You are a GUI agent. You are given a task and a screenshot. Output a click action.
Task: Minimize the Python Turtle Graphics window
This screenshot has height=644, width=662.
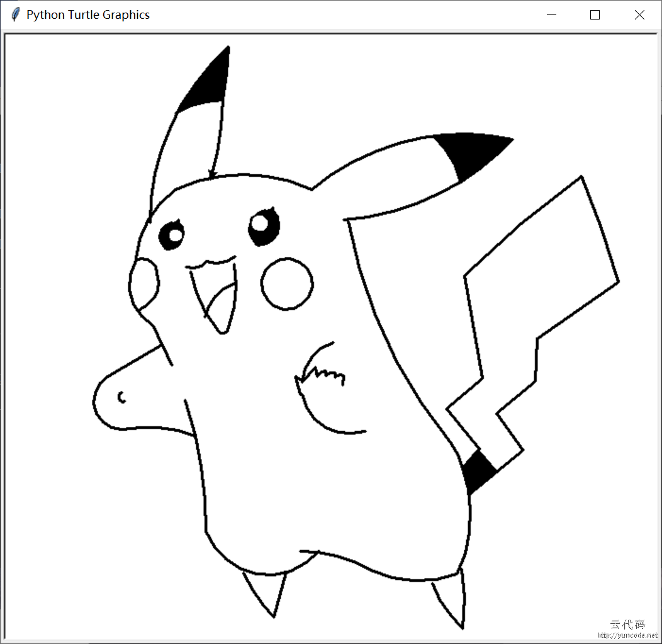tap(551, 14)
